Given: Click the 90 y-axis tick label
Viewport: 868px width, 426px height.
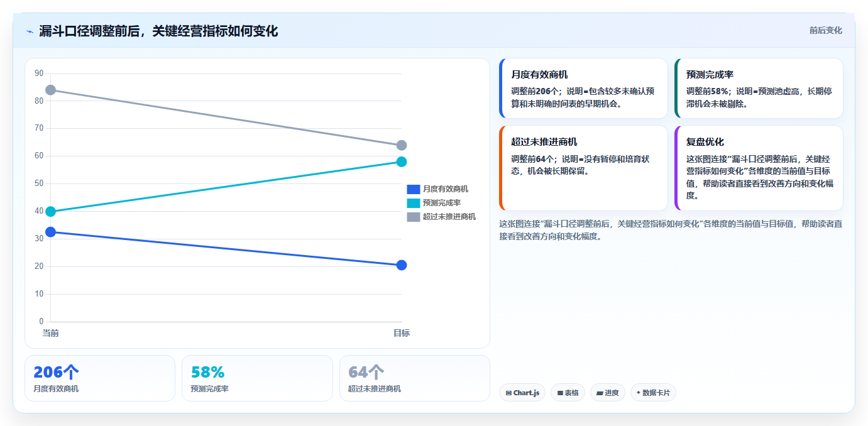Looking at the screenshot, I should pos(39,74).
